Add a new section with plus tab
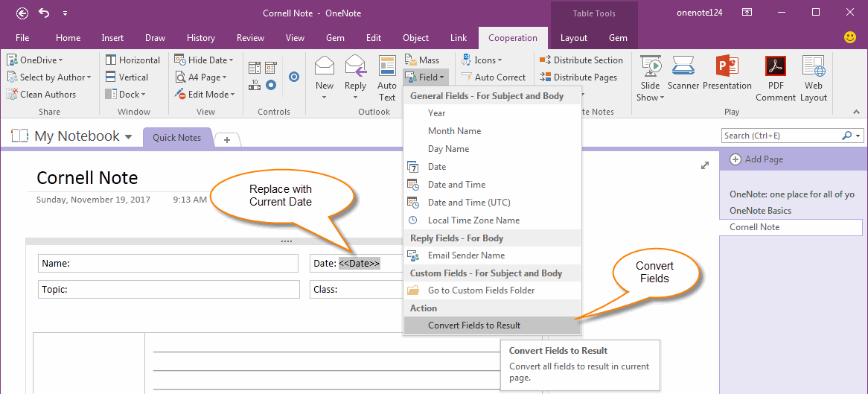Screen dimensions: 868x394 coord(227,139)
